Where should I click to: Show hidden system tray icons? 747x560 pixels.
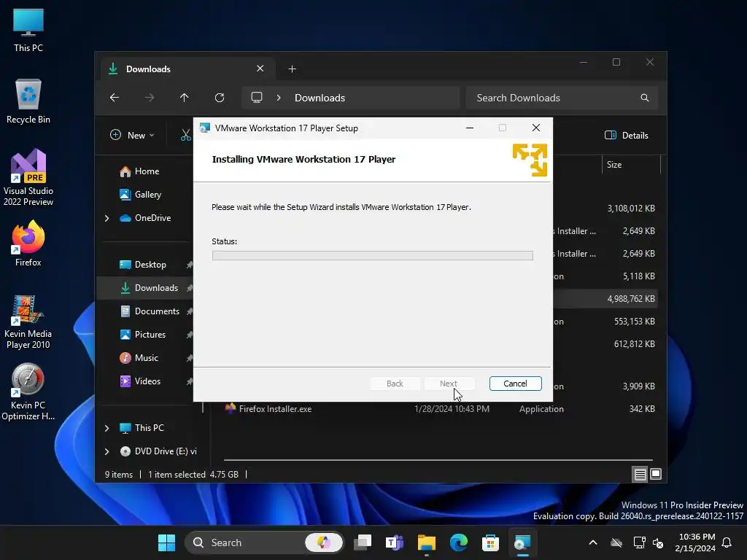pos(593,542)
